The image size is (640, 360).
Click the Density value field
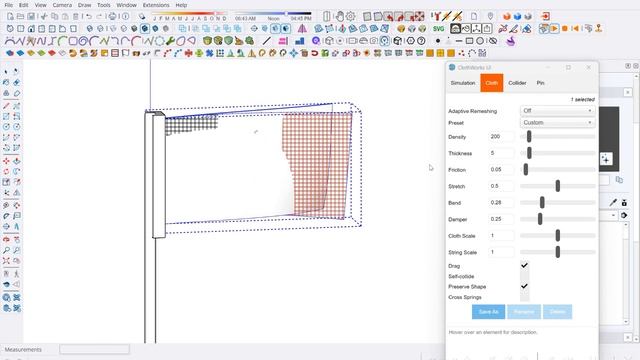click(501, 137)
